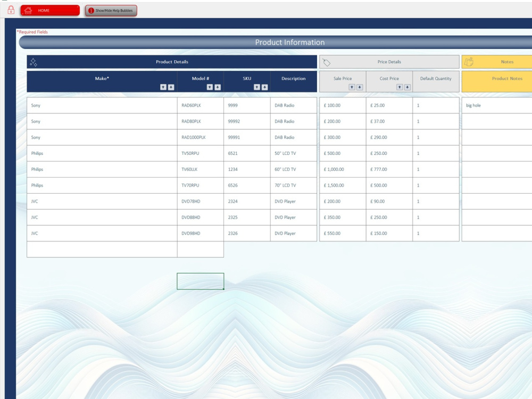Sort SKU column ascending
The height and width of the screenshot is (399, 532).
257,87
